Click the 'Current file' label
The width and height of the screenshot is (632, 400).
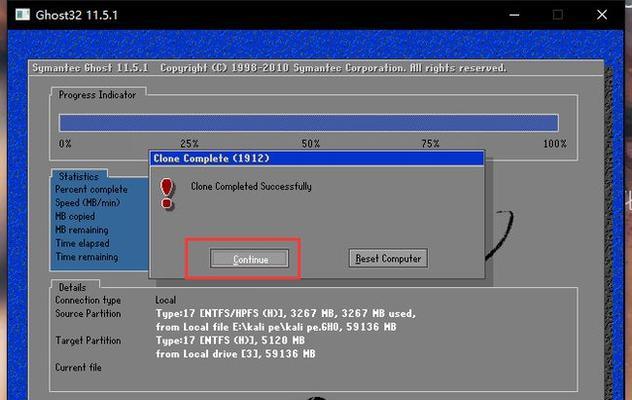click(78, 367)
